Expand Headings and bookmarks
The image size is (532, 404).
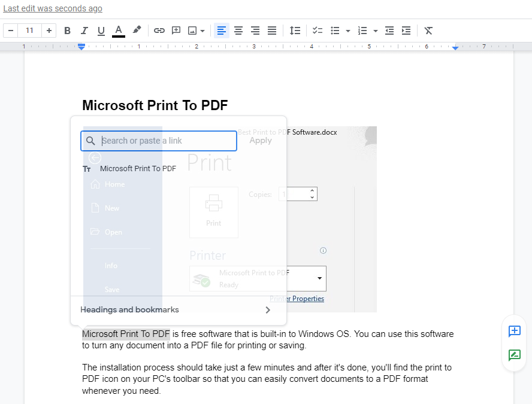(129, 309)
